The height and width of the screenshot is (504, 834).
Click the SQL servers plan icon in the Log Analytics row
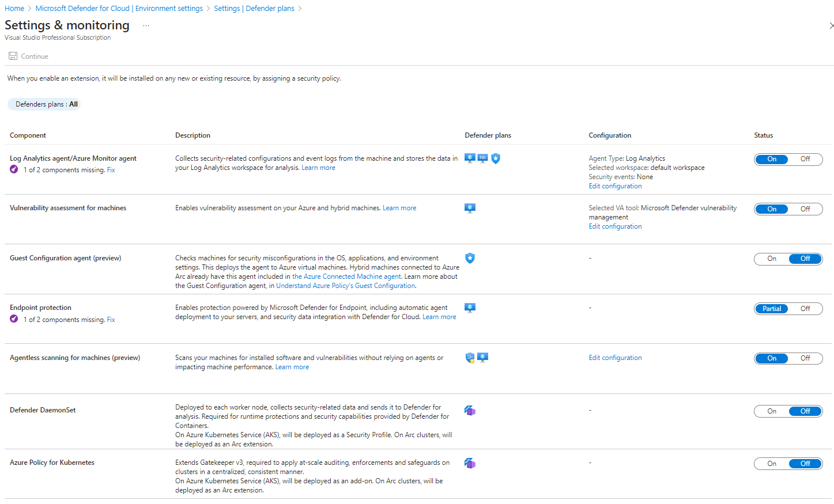(482, 158)
